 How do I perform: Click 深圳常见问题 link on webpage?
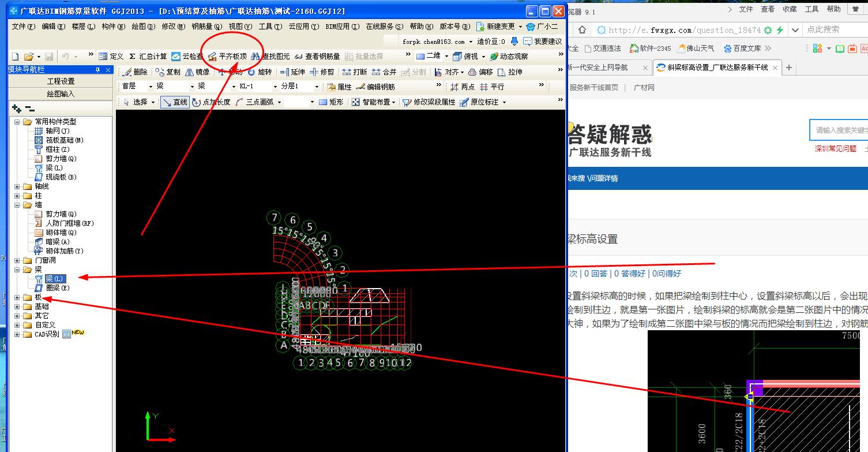click(836, 149)
